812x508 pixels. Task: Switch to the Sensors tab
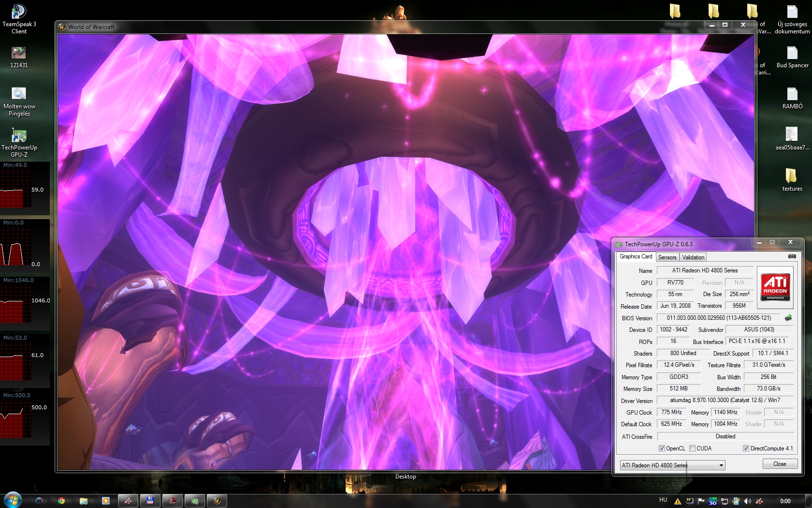coord(667,257)
